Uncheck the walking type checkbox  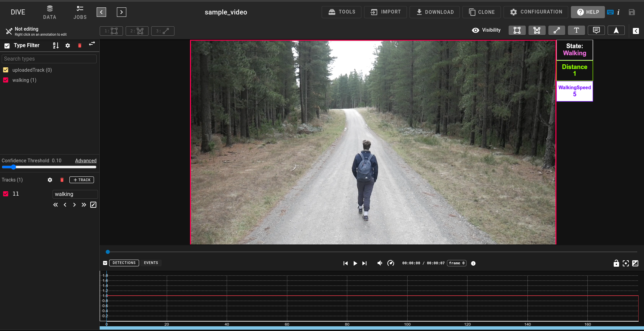tap(6, 80)
